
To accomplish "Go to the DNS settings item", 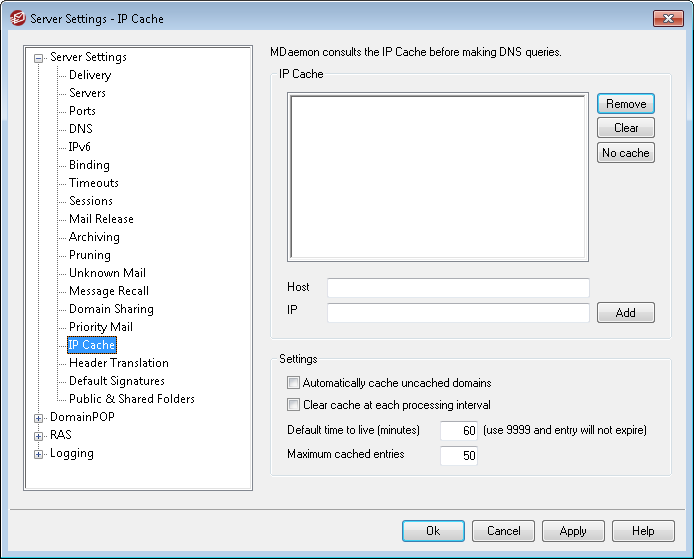I will click(80, 129).
